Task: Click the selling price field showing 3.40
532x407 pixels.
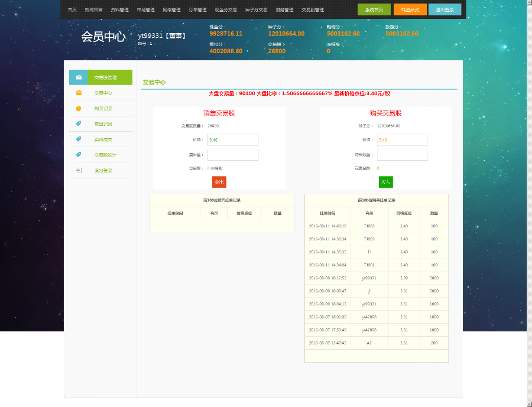Action: (x=232, y=139)
